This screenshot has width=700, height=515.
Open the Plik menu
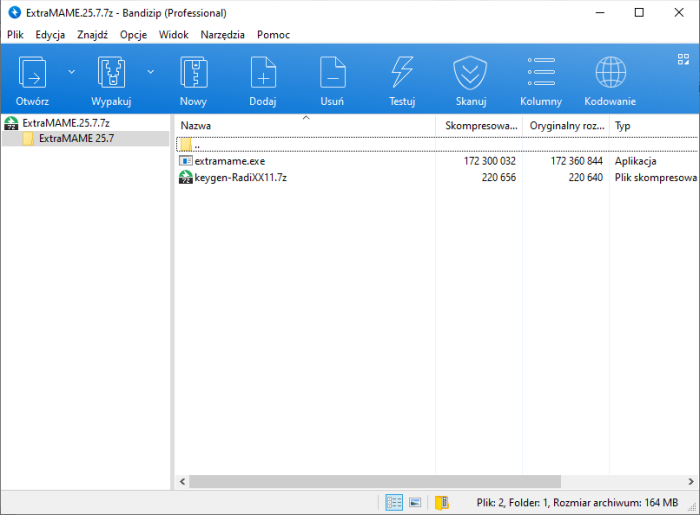coord(15,35)
